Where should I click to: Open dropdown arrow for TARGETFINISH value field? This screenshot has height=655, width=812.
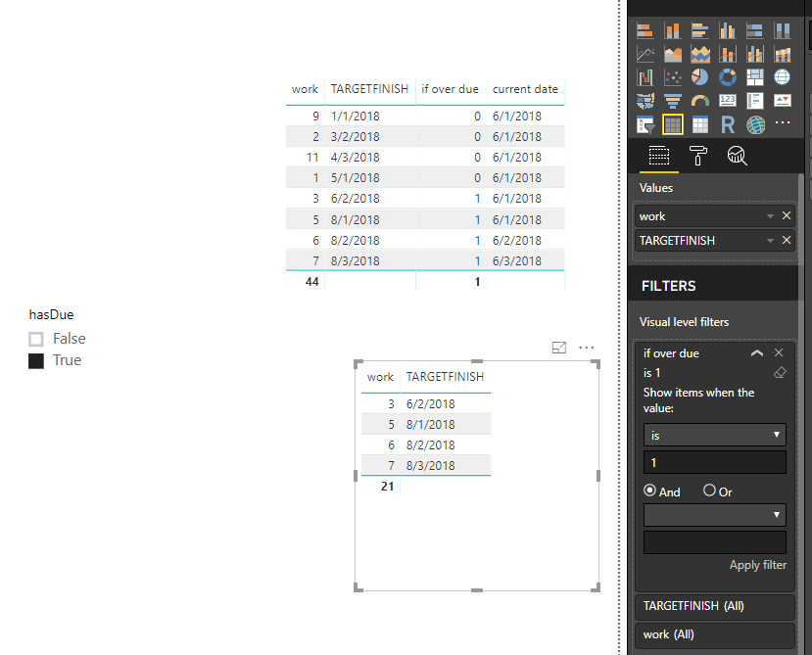point(770,240)
